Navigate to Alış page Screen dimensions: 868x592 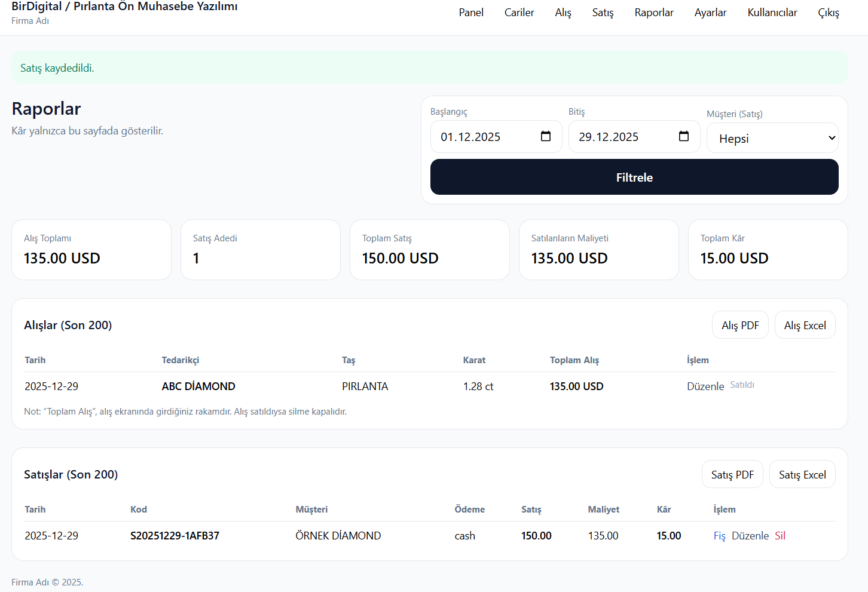[x=563, y=13]
